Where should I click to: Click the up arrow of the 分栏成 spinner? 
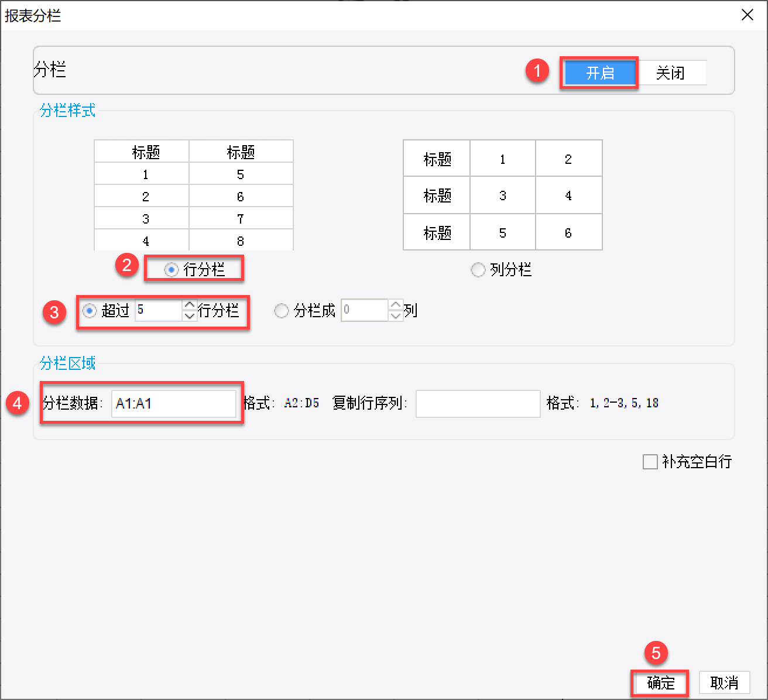click(x=396, y=305)
